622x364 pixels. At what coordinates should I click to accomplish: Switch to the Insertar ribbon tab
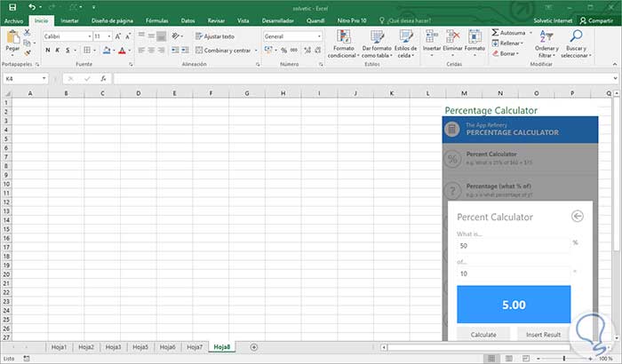point(70,20)
